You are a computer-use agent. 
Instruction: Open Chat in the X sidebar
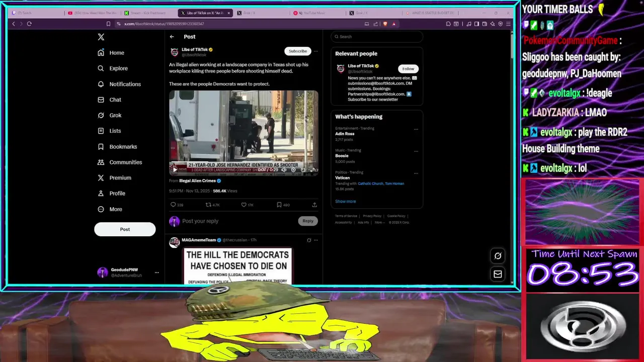109,100
